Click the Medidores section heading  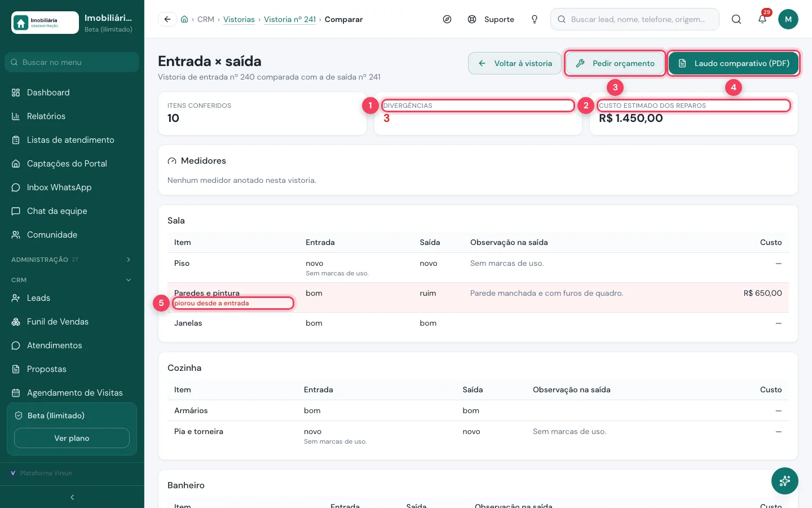[x=204, y=161]
